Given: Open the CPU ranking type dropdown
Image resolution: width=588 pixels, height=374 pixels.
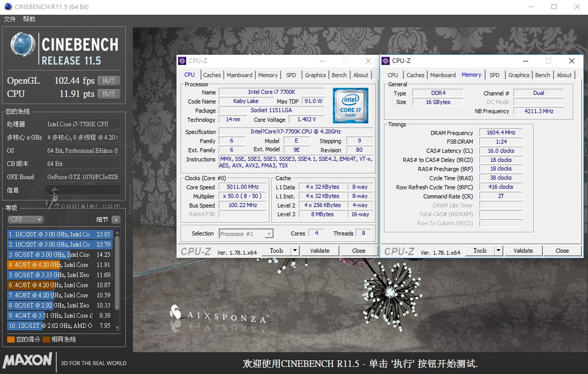Looking at the screenshot, I should point(25,219).
